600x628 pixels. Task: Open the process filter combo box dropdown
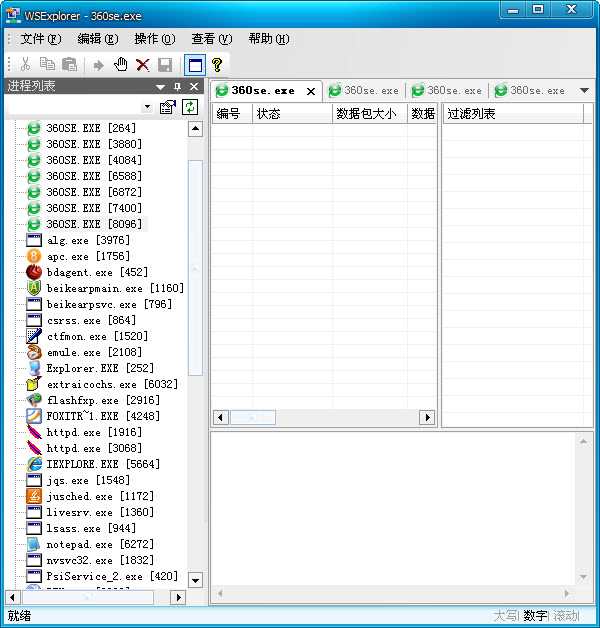click(148, 106)
